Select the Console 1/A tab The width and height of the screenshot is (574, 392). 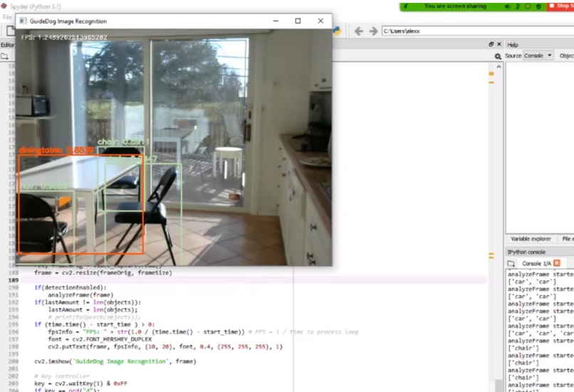coord(536,263)
